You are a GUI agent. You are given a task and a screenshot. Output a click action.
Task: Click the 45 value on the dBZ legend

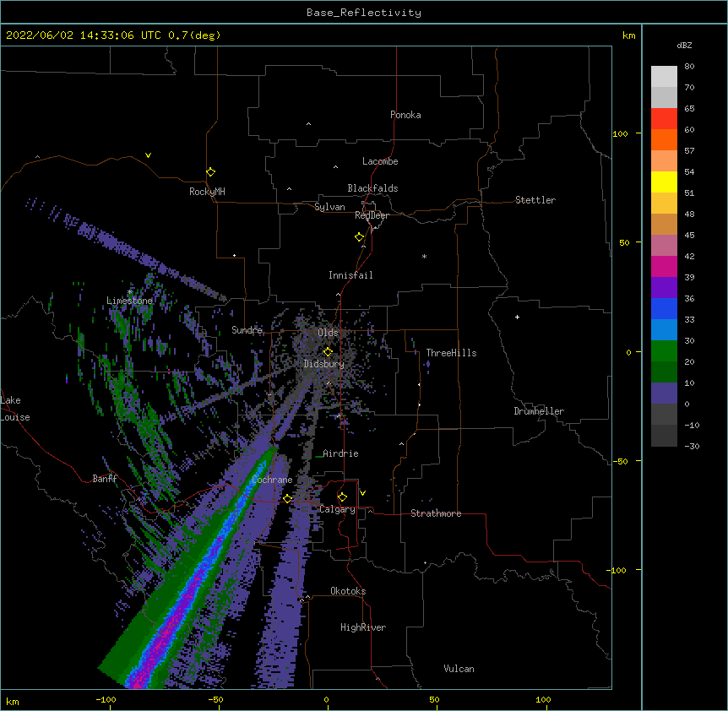689,236
